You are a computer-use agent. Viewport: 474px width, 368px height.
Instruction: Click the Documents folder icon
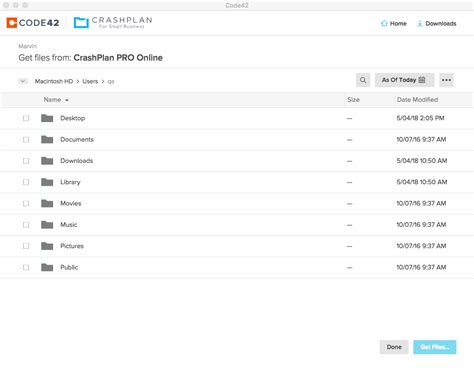click(47, 139)
